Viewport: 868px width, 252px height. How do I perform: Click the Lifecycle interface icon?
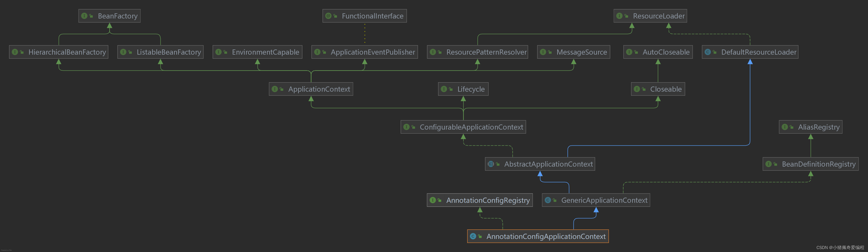444,89
